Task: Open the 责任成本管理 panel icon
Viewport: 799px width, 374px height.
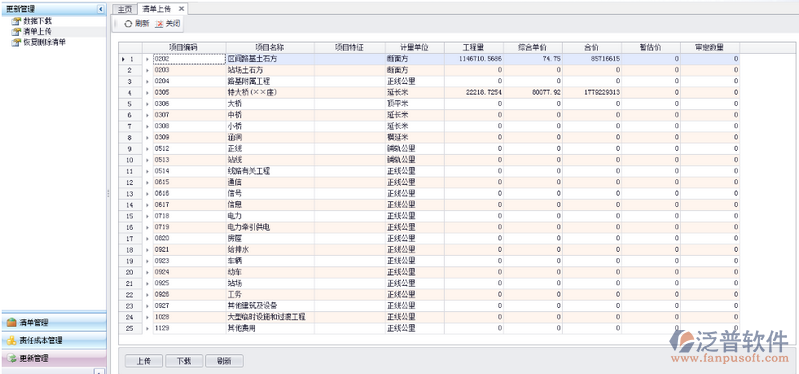Action: coord(11,340)
